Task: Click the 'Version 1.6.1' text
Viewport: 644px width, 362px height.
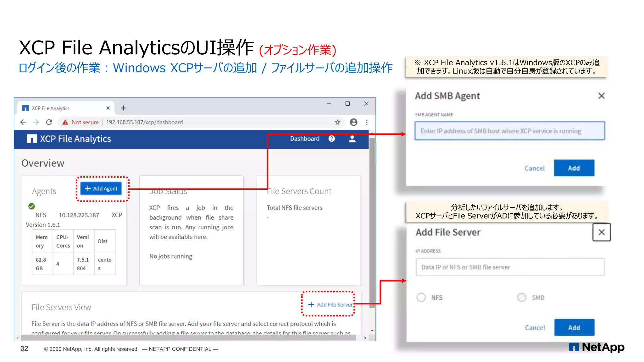Action: 43,225
